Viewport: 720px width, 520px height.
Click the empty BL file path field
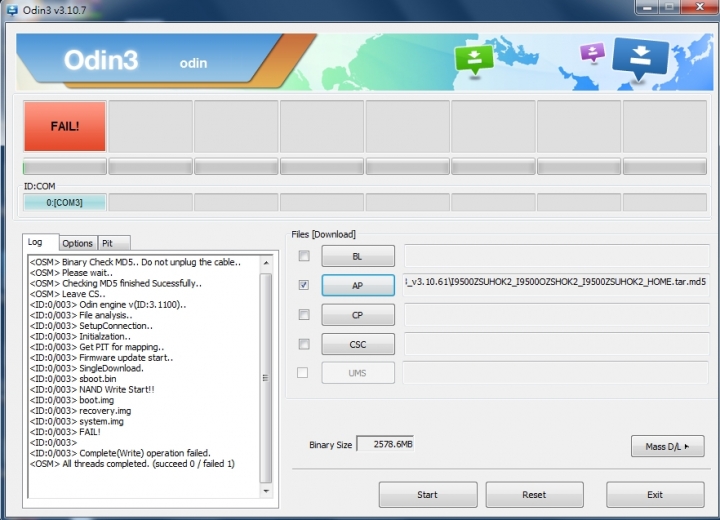tap(556, 256)
